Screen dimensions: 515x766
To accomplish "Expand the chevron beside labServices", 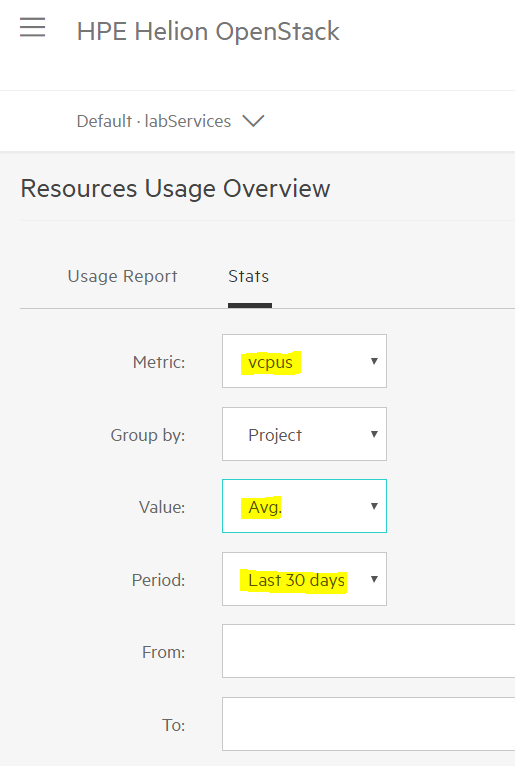I will 253,121.
